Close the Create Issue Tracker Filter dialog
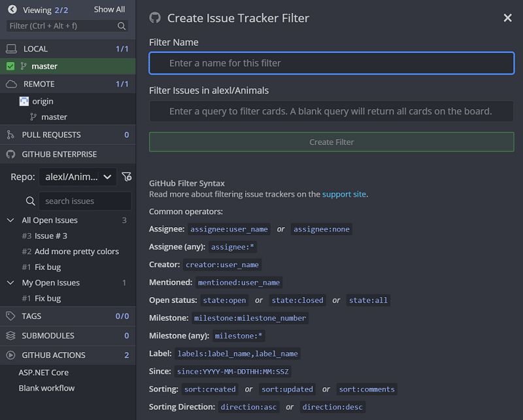523x420 pixels. [x=507, y=18]
